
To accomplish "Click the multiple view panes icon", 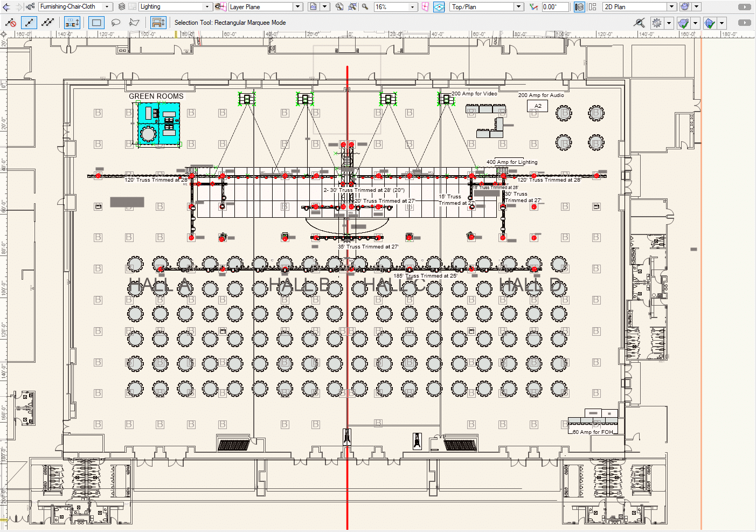I will pos(593,6).
